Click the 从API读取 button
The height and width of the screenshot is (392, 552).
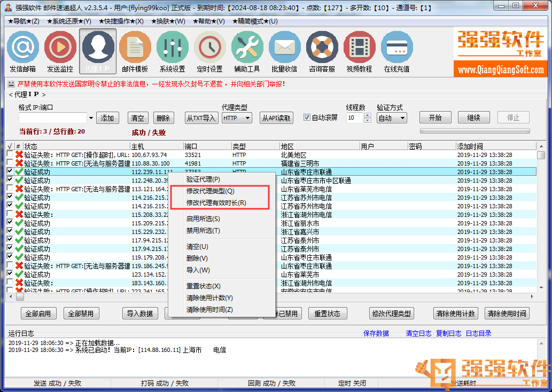276,118
